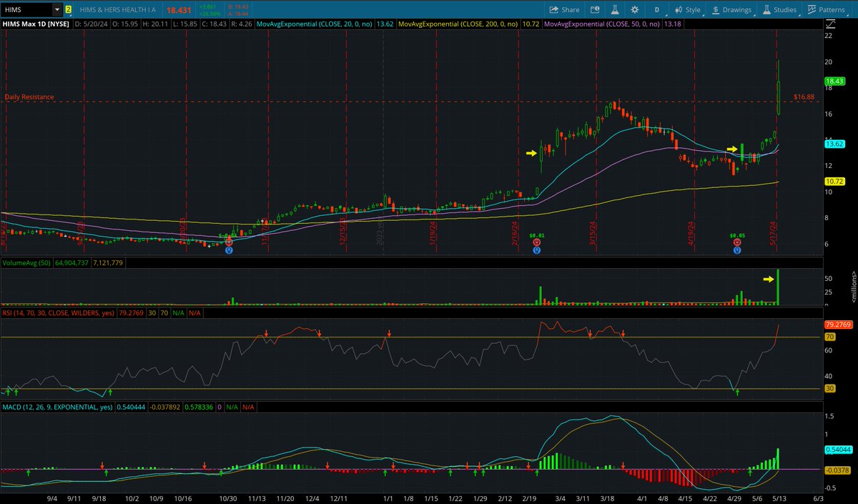Image resolution: width=858 pixels, height=504 pixels.
Task: Click the HIMS & HERS HEALTH company name
Action: (119, 10)
